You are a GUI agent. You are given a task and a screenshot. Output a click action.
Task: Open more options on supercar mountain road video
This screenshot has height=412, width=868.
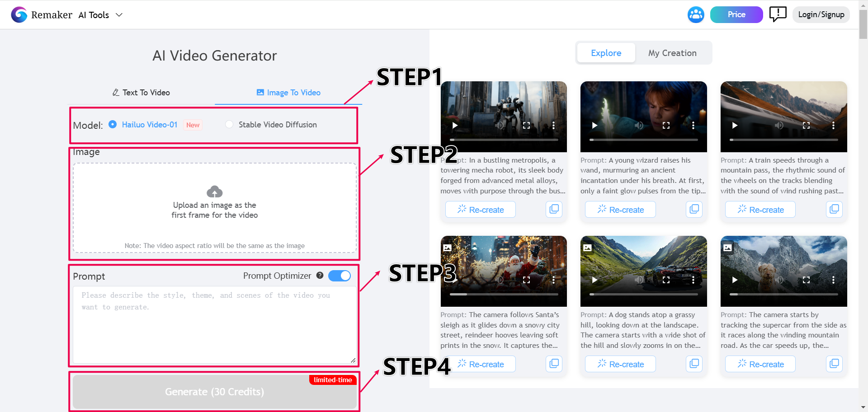click(833, 280)
